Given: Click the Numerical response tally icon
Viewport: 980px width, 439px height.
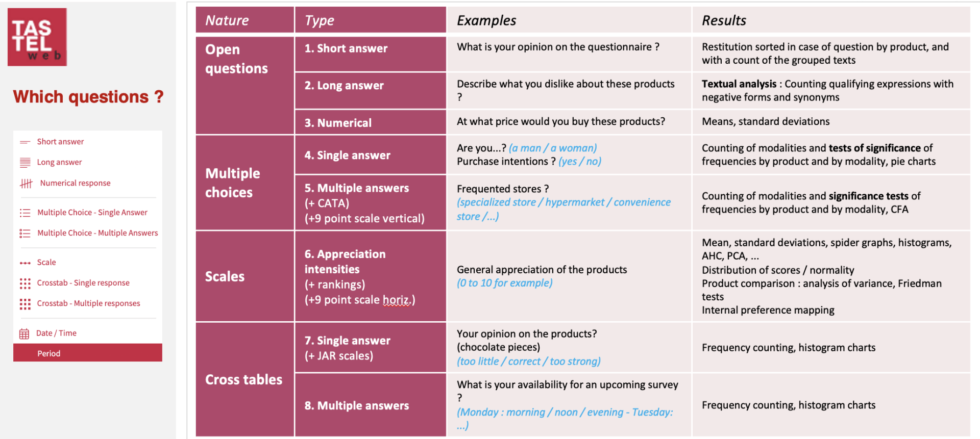Looking at the screenshot, I should (x=26, y=184).
